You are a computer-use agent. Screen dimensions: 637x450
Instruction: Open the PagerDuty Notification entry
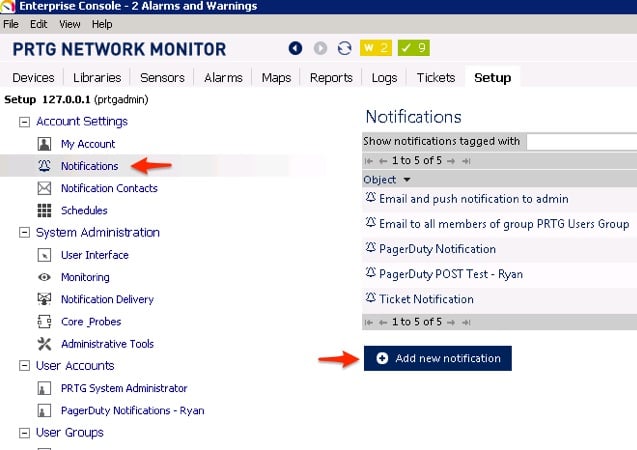437,249
